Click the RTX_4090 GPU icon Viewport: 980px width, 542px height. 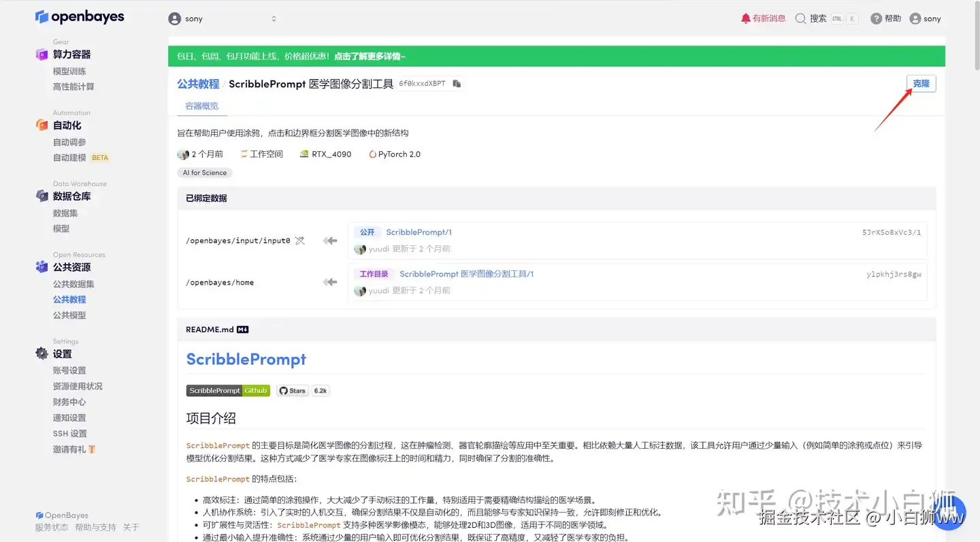tap(304, 155)
